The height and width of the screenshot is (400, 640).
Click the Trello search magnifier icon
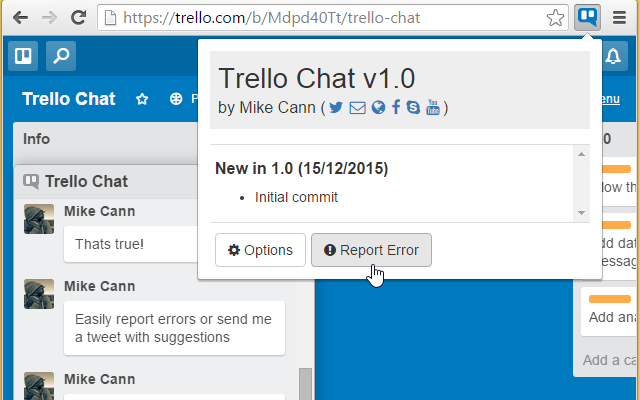click(x=60, y=57)
